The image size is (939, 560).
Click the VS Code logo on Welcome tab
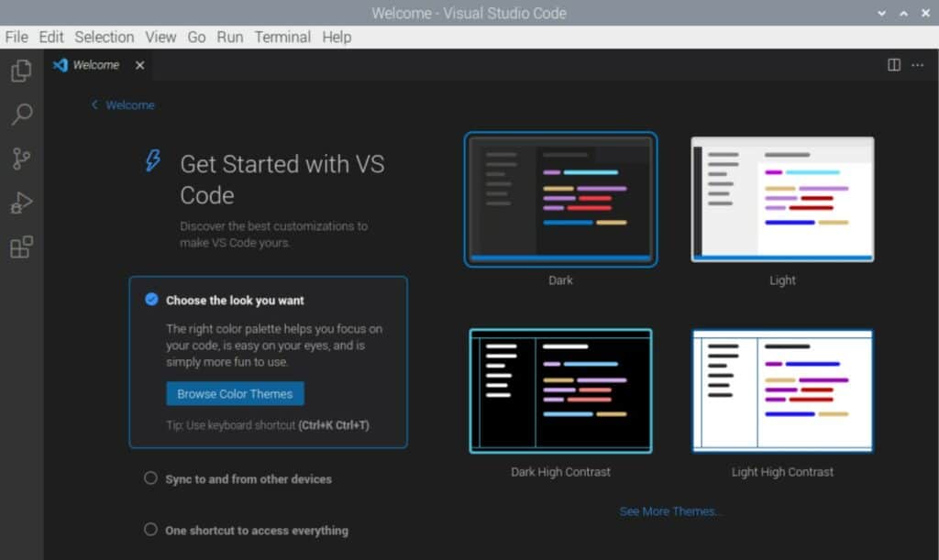point(60,64)
